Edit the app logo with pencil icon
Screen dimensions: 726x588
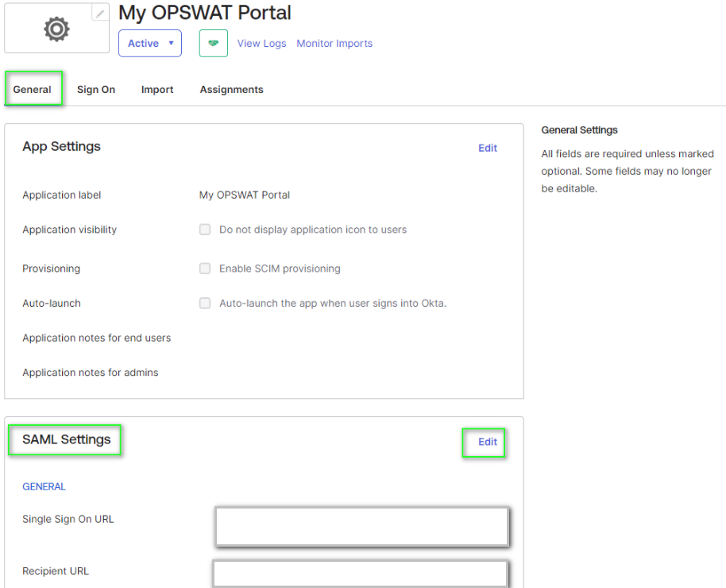coord(100,13)
